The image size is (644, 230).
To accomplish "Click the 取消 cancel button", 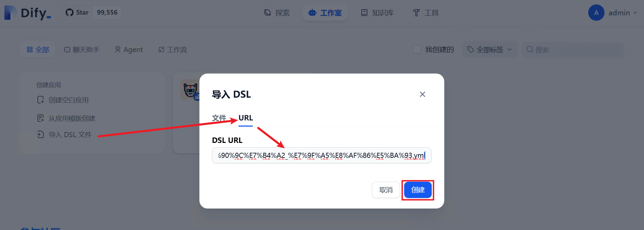I will click(386, 190).
